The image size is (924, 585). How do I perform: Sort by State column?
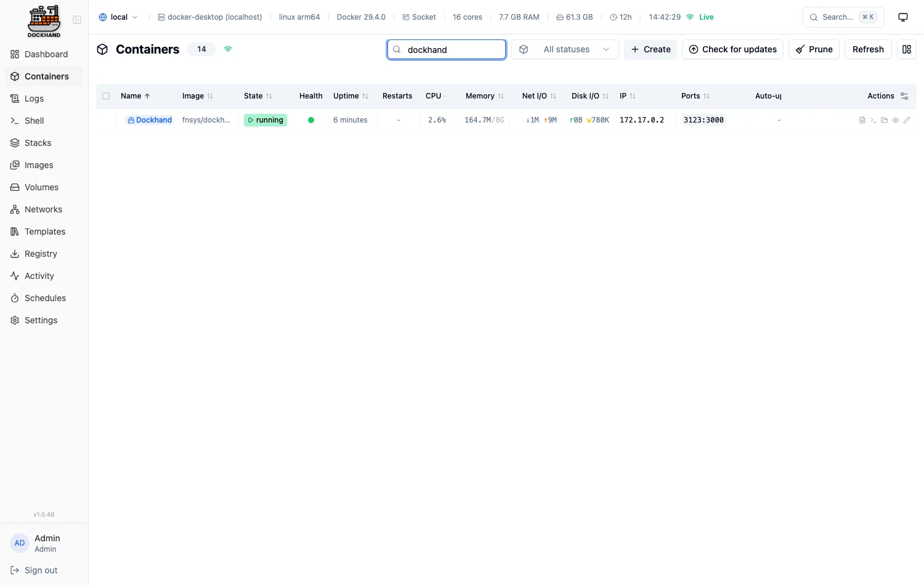(258, 96)
